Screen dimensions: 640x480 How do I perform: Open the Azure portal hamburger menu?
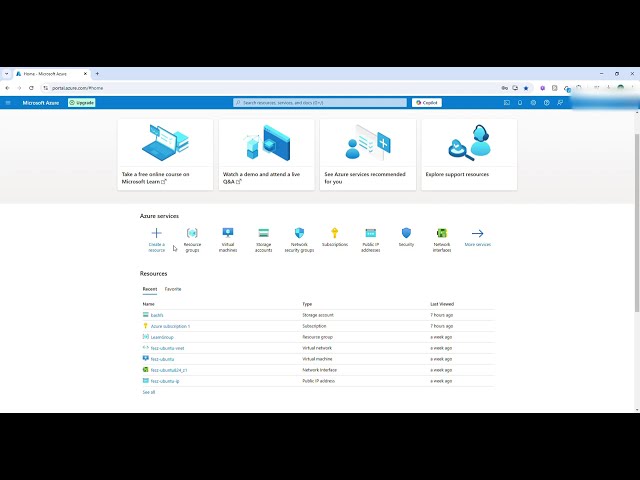click(x=8, y=102)
